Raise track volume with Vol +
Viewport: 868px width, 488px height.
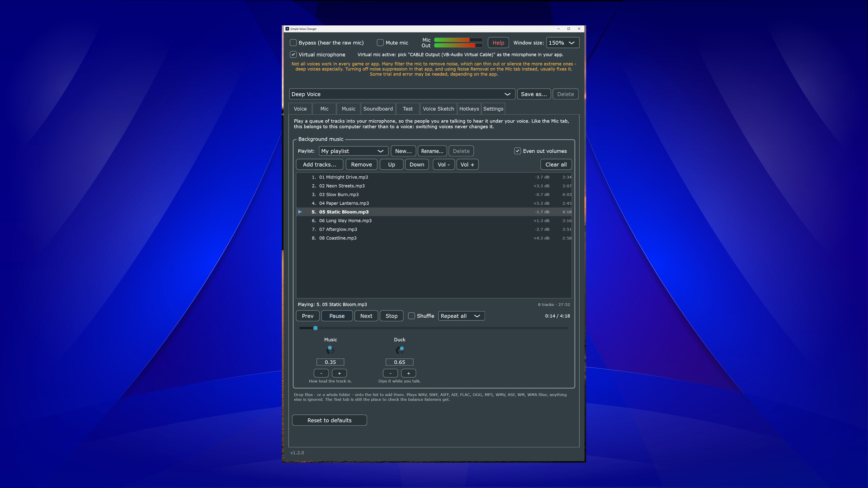coord(467,164)
